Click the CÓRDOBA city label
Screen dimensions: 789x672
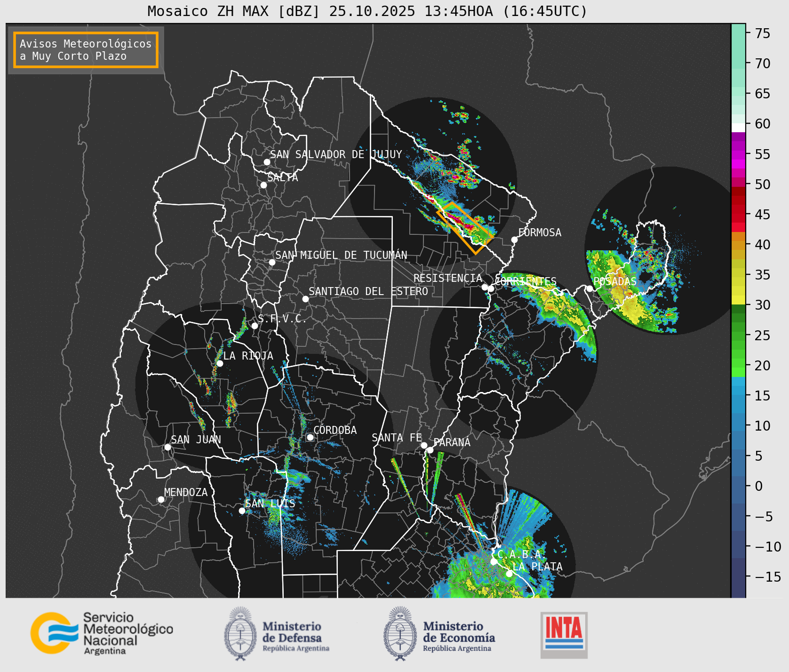coord(335,430)
